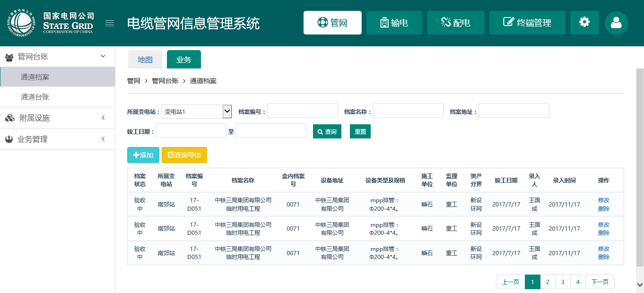Click 修改 in the first table row
Screen dimensions: 644x293
pyautogui.click(x=604, y=200)
